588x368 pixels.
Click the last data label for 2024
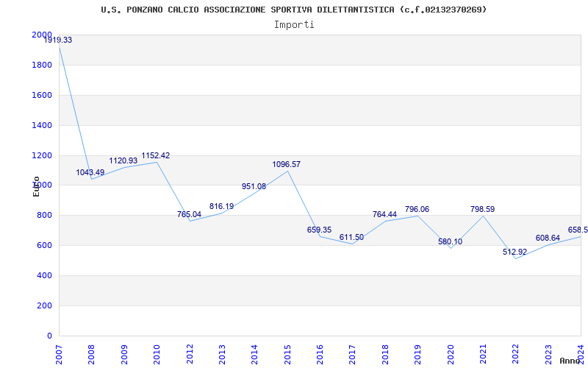pyautogui.click(x=578, y=230)
